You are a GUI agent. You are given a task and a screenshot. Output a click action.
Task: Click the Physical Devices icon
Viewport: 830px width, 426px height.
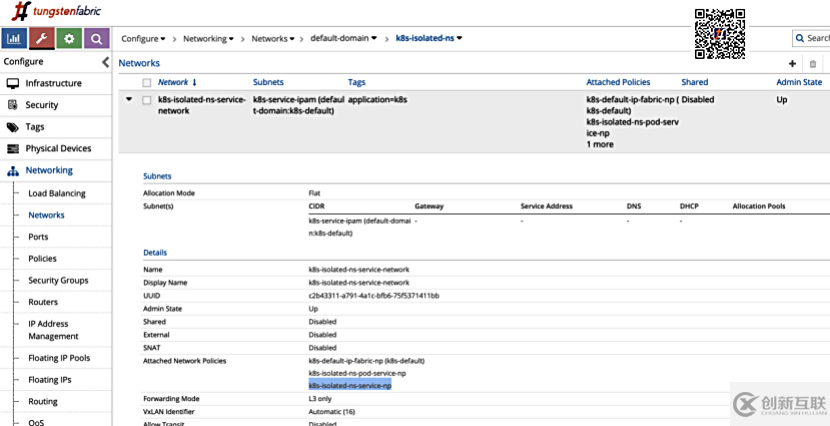[x=13, y=149]
